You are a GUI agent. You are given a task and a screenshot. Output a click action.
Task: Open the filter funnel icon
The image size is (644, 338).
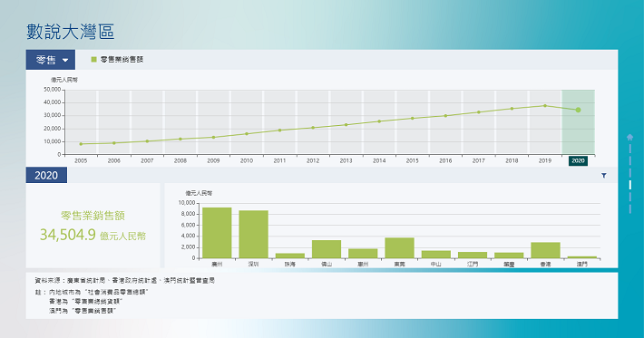tap(604, 176)
